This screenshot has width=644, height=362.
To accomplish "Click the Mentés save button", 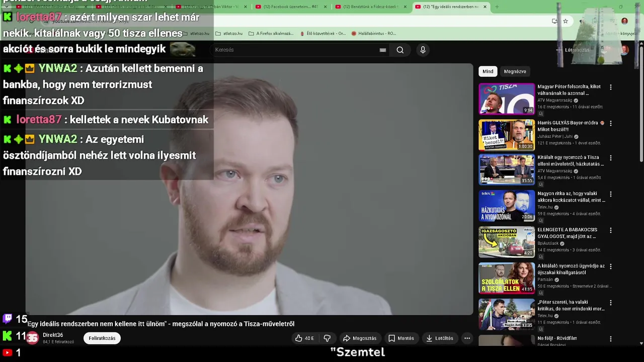I will (x=401, y=338).
